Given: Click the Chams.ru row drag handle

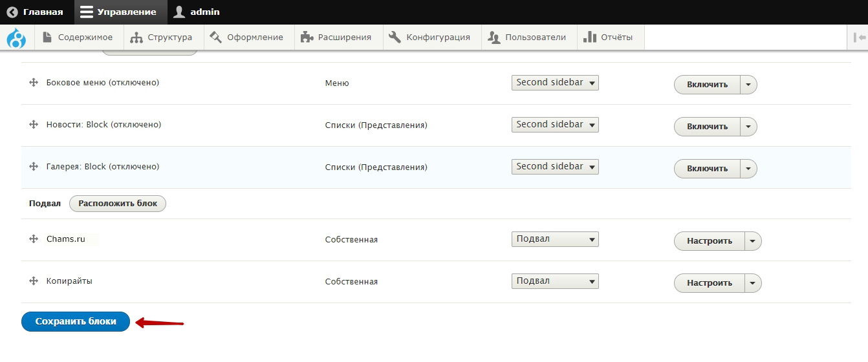Looking at the screenshot, I should pos(34,239).
